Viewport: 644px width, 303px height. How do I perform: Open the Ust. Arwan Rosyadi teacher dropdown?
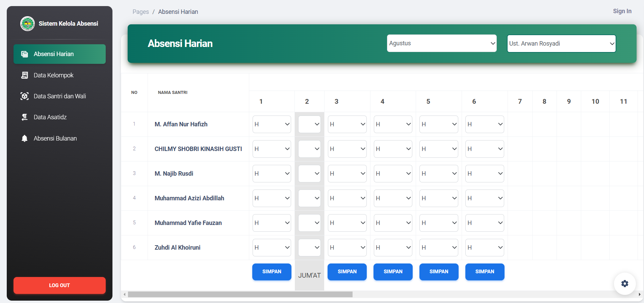coord(561,44)
